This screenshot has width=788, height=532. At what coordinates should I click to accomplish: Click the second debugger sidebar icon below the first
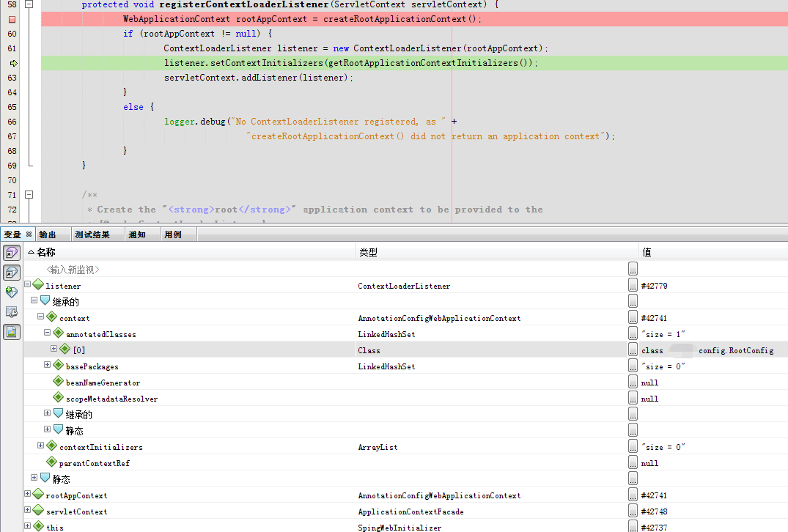pos(12,273)
